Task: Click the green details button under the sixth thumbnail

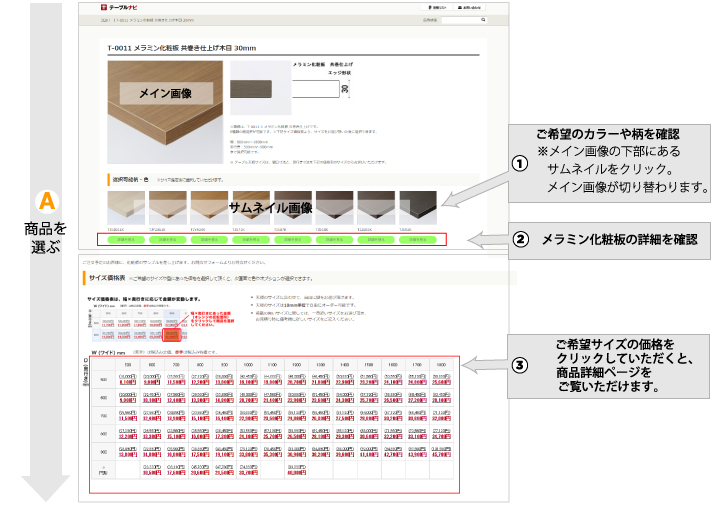Action: click(x=334, y=240)
